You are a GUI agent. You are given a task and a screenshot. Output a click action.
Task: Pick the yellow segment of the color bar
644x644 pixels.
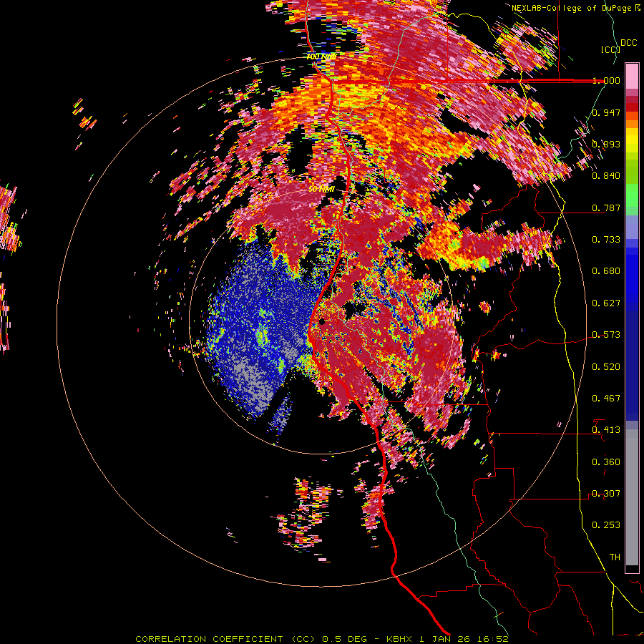(x=632, y=140)
